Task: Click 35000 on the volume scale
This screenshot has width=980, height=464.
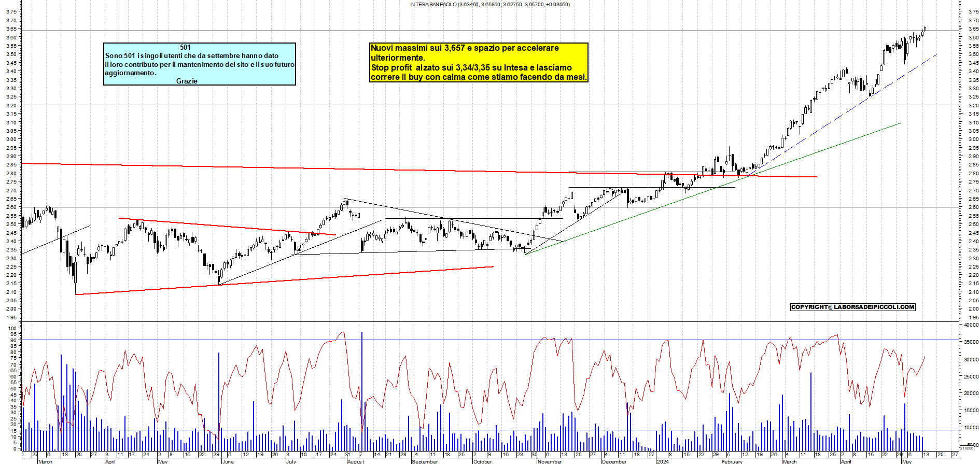Action: coord(971,342)
